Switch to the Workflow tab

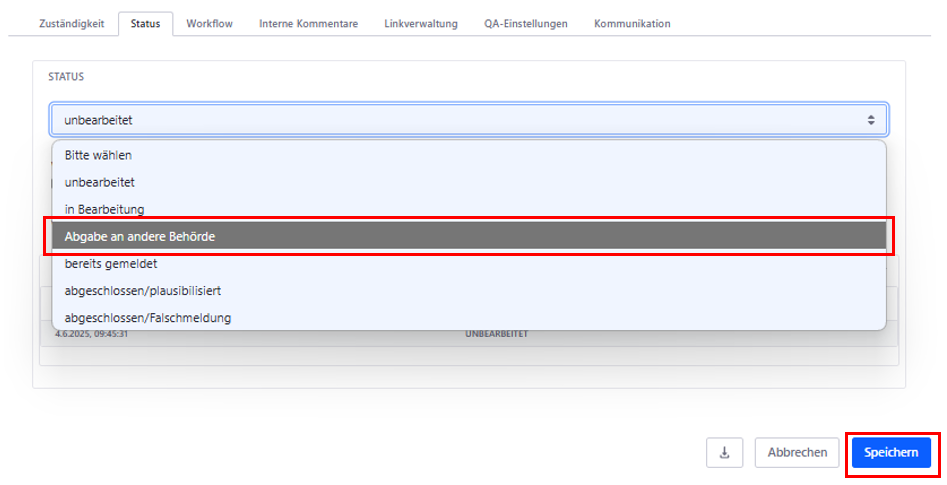(210, 24)
